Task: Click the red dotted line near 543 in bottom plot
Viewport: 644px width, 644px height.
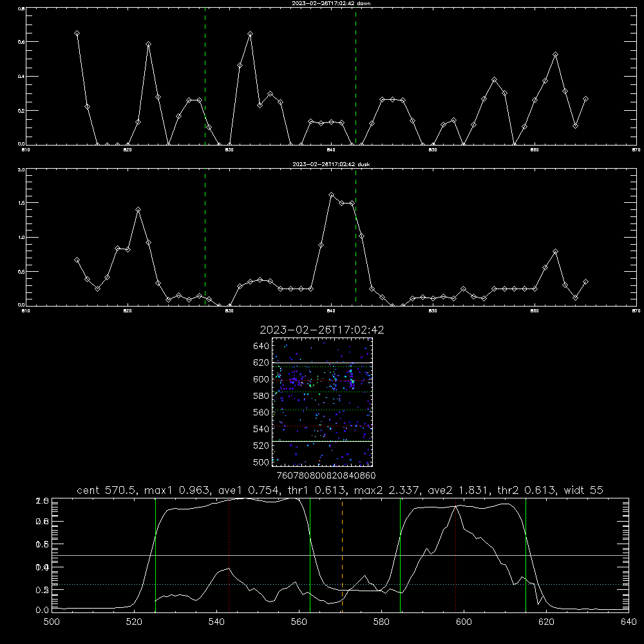Action: tap(229, 554)
